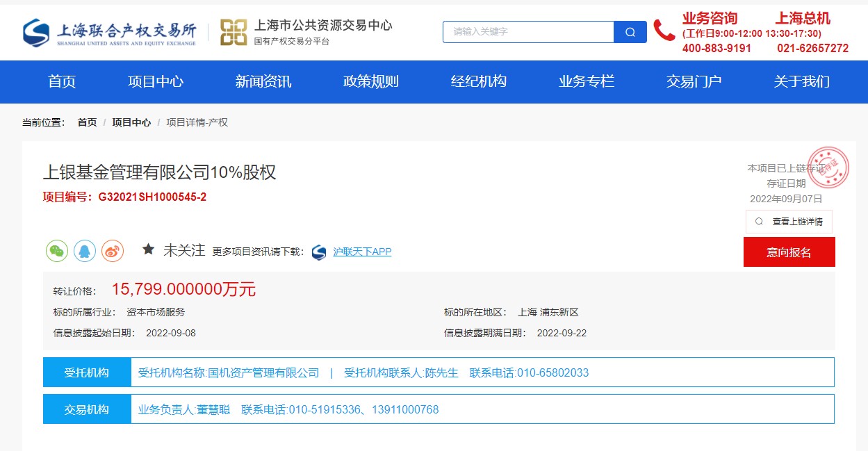Screen dimensions: 868x451
Task: Click 业务负责人:董慧聪 text
Action: (x=184, y=409)
